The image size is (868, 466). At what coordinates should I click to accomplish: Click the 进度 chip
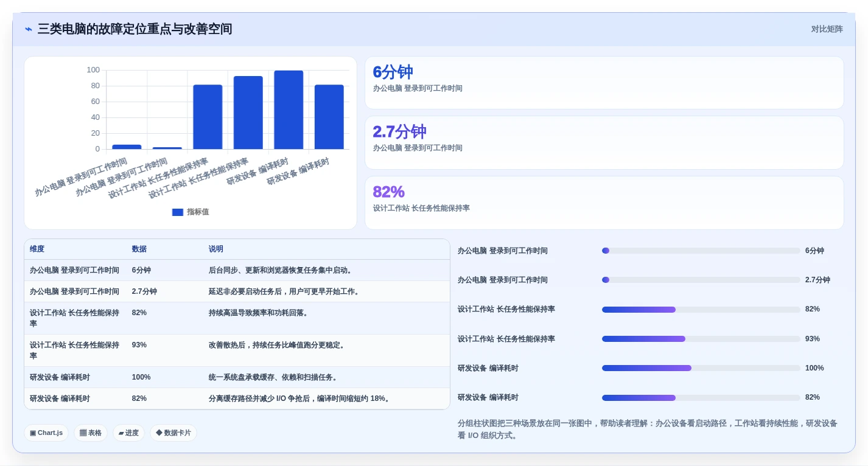point(128,433)
